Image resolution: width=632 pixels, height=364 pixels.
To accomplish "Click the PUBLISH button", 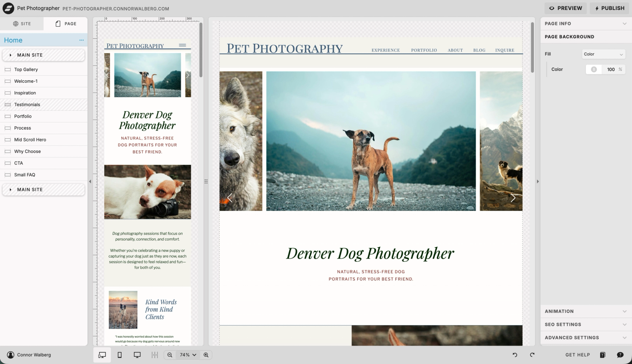I will [x=609, y=8].
